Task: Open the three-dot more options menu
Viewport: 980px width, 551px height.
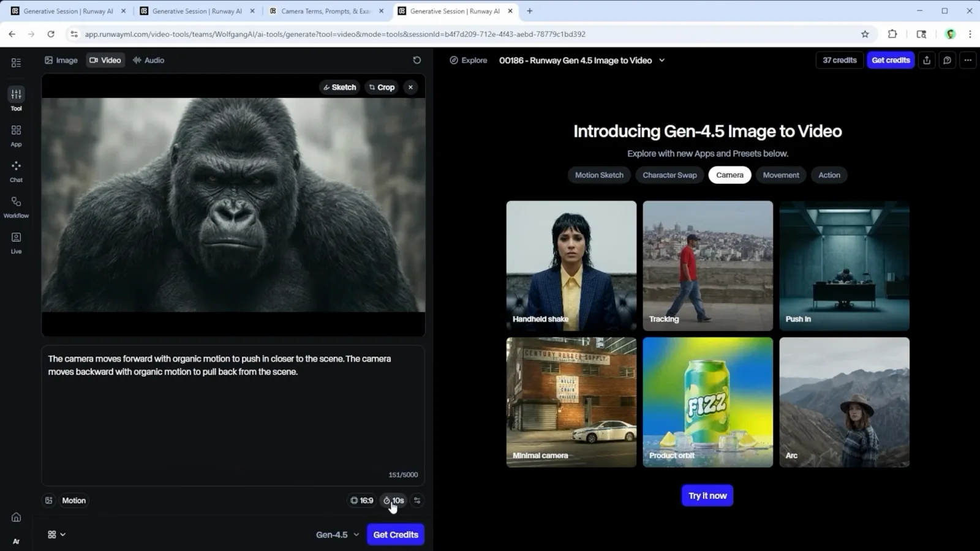Action: coord(968,60)
